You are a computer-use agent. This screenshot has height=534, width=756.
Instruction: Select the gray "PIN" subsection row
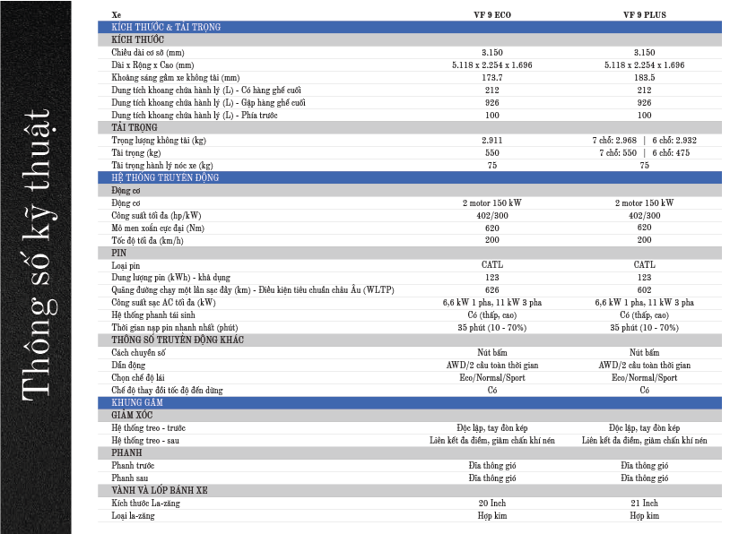(117, 254)
